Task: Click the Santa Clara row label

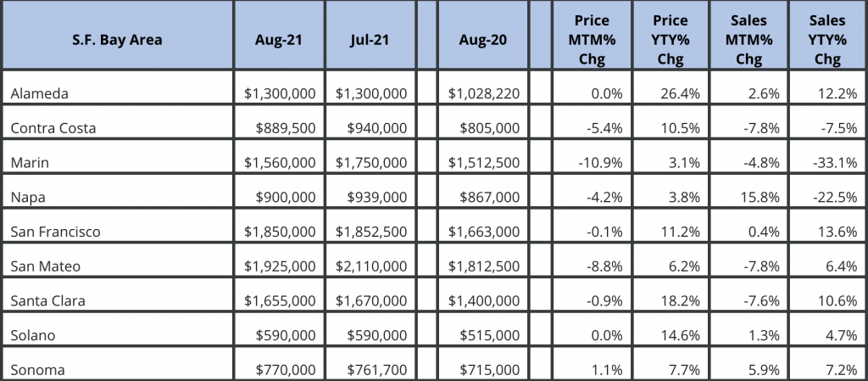Action: coord(48,300)
